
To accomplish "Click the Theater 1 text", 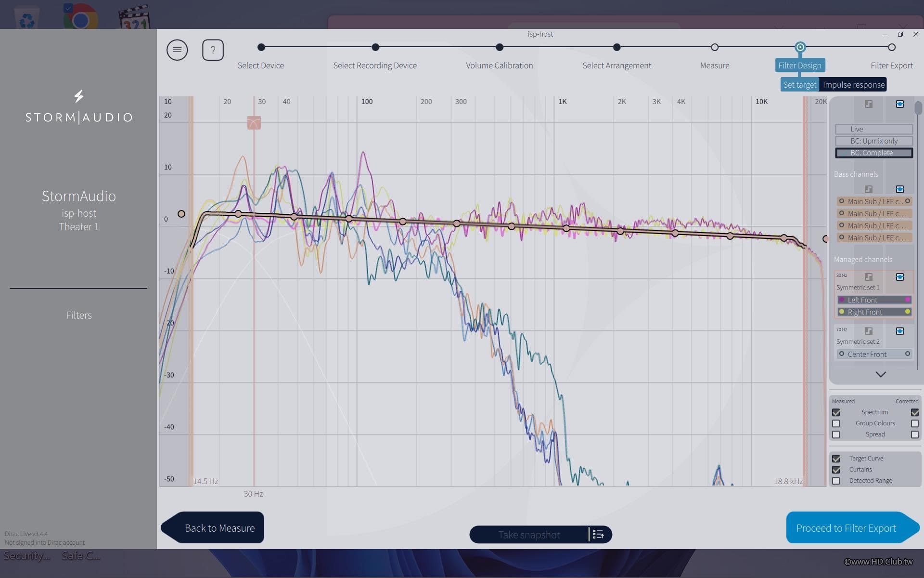I will 79,226.
